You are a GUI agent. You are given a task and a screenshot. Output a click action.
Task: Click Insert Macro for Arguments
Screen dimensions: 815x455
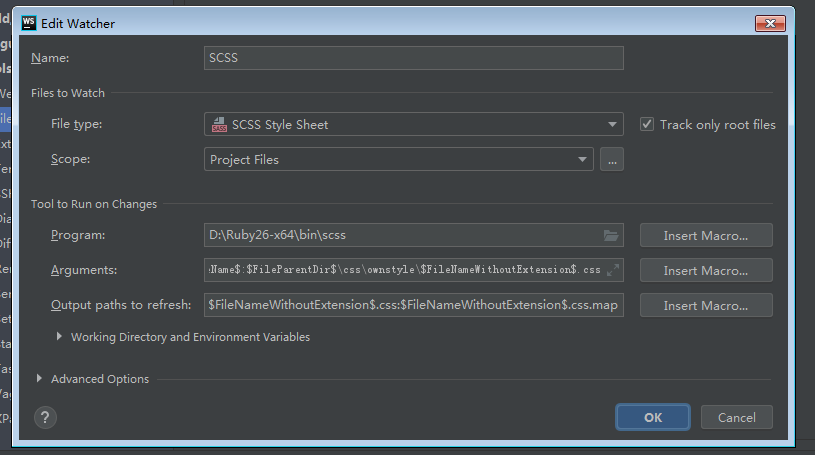(x=706, y=270)
